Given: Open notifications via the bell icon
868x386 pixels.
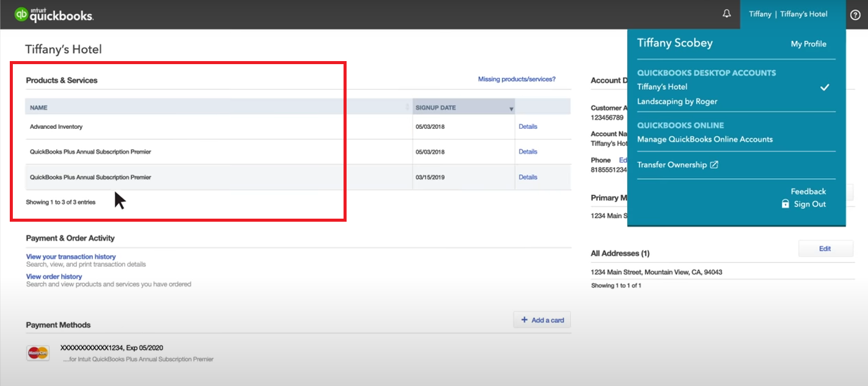Looking at the screenshot, I should coord(727,13).
